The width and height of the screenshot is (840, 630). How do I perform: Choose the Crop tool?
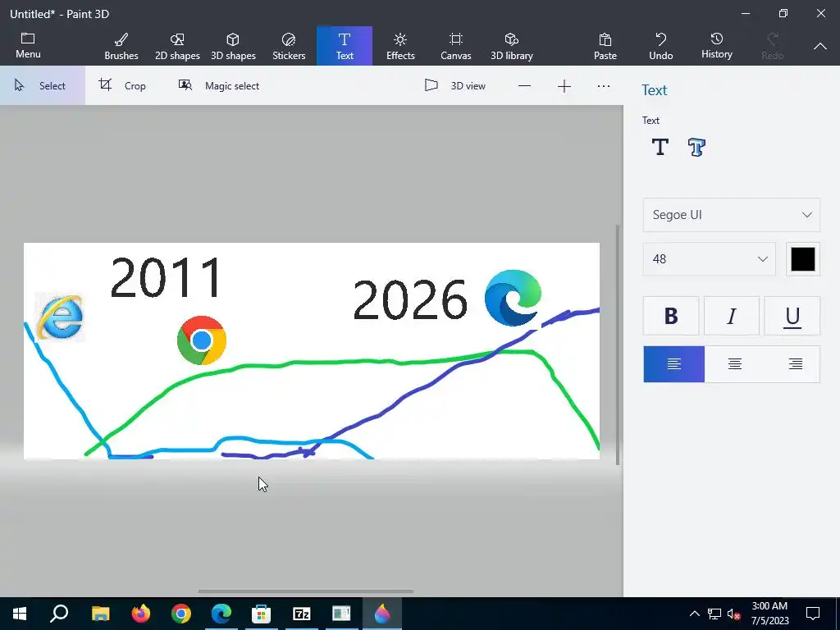pos(123,85)
